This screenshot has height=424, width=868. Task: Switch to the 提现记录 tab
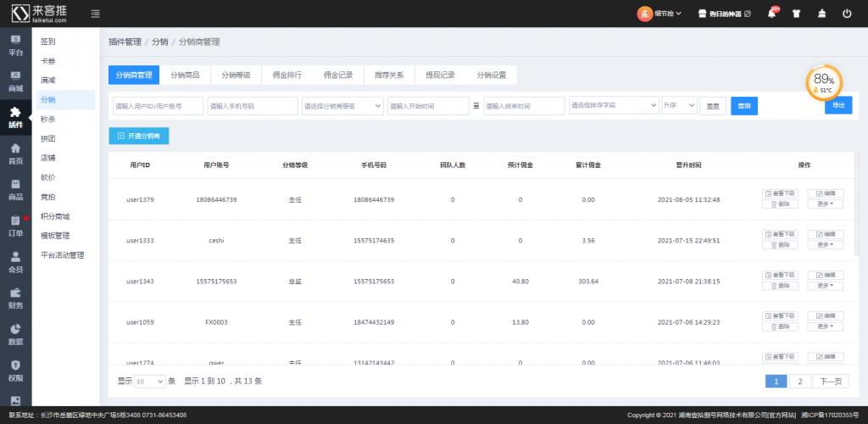point(440,75)
